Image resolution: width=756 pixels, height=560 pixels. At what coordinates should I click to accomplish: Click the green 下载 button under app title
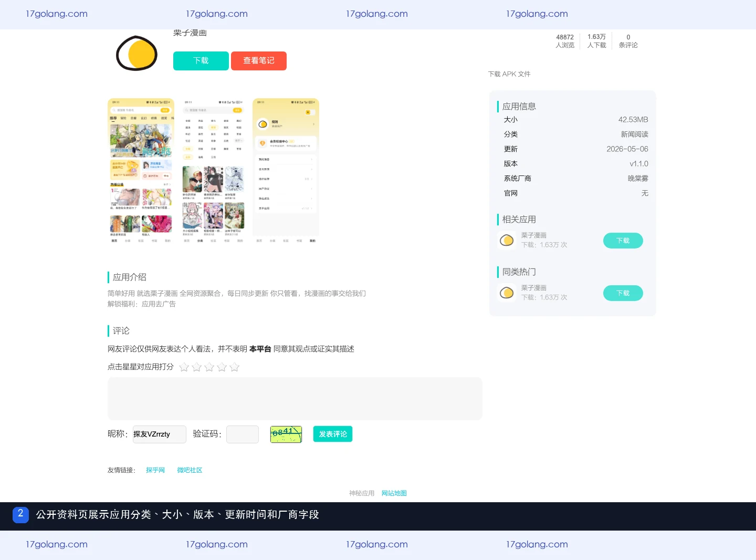pos(201,61)
